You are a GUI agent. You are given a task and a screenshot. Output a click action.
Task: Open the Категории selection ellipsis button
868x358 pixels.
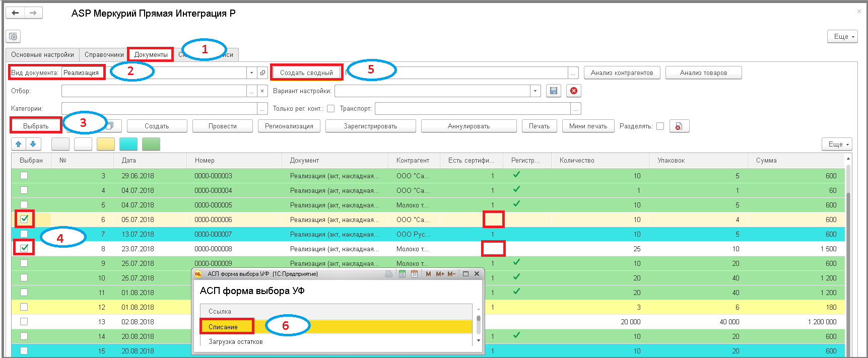262,108
